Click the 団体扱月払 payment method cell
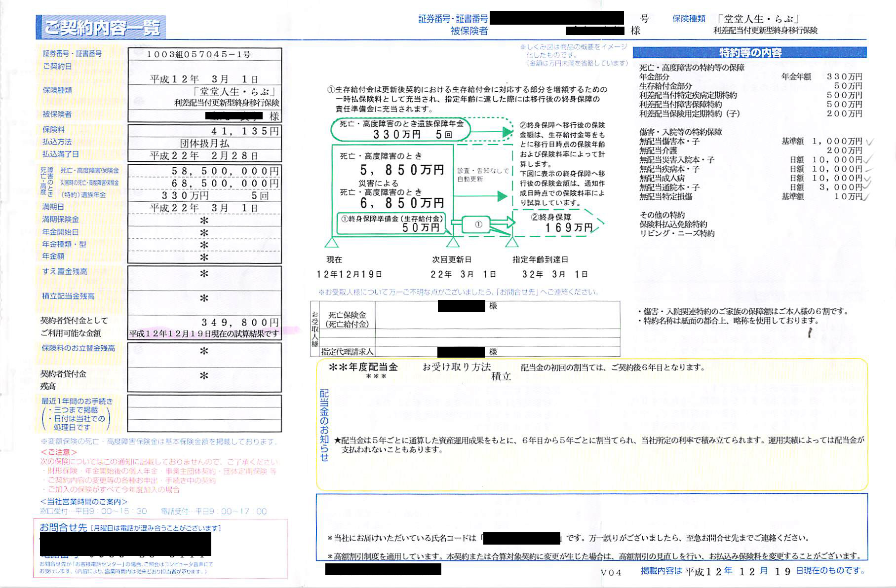 (204, 143)
